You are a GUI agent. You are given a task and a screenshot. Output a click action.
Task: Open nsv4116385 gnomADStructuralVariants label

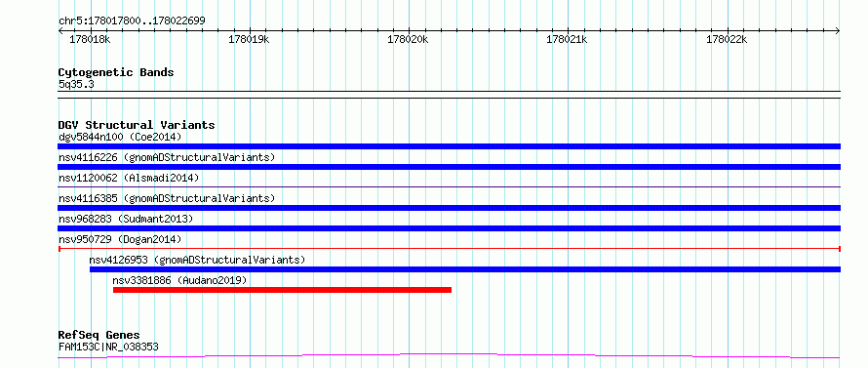(167, 198)
